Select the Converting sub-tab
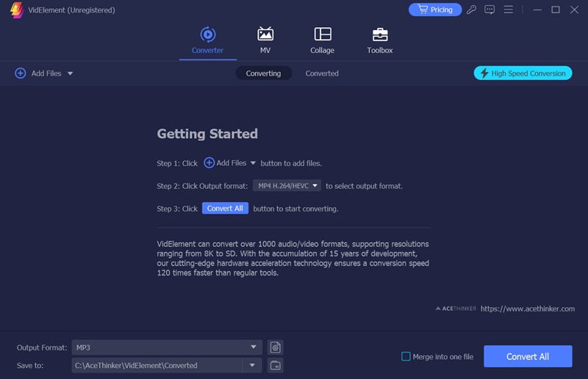The width and height of the screenshot is (588, 379). coord(263,73)
